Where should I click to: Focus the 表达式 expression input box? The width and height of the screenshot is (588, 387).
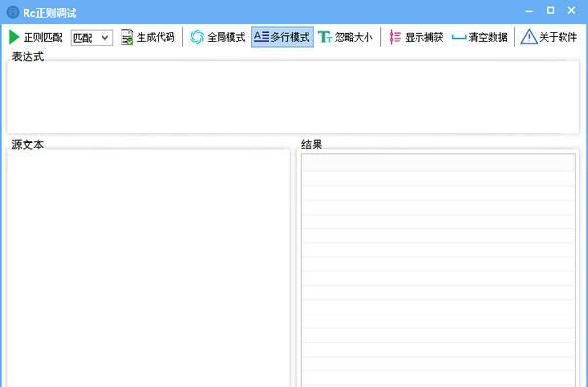293,97
